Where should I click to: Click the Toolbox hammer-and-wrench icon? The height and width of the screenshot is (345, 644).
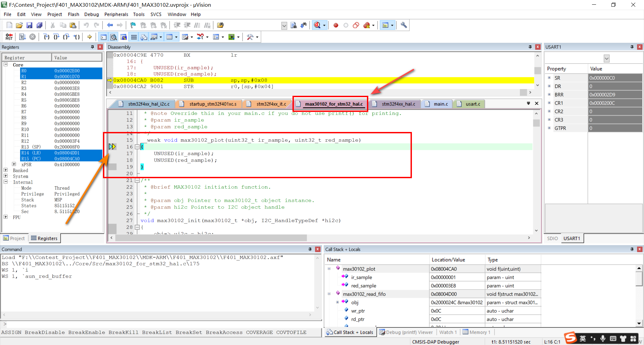250,37
